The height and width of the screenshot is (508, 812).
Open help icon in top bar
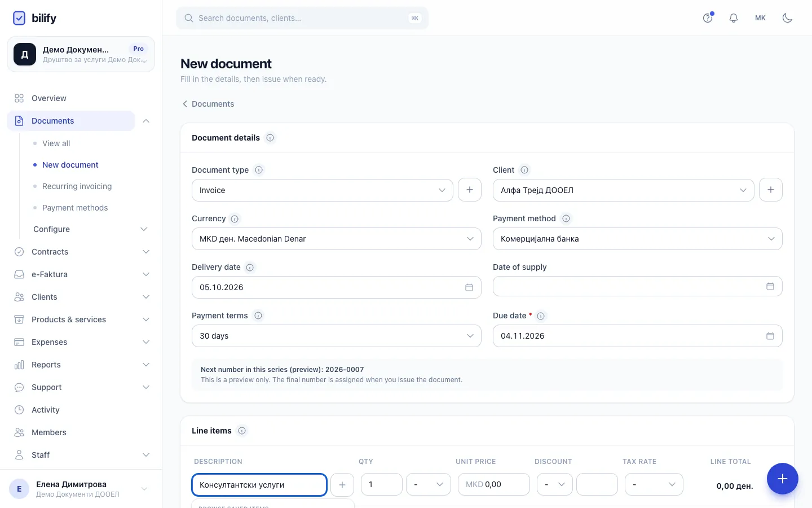tap(708, 18)
